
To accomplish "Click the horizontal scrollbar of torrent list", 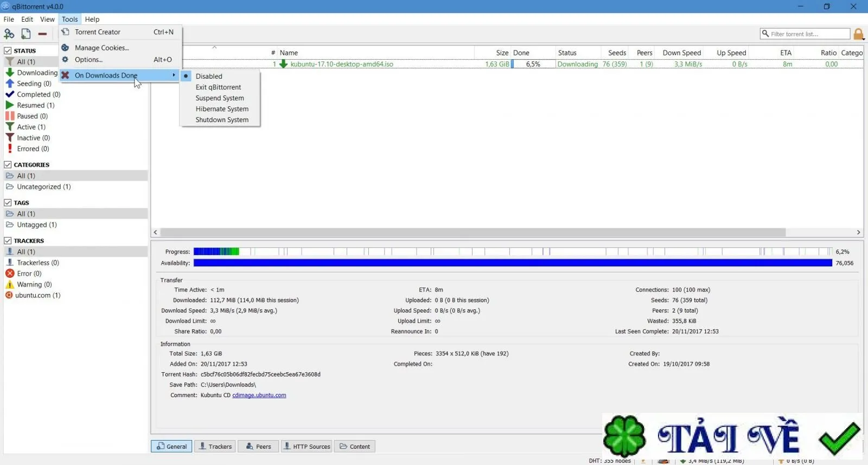I will 473,232.
